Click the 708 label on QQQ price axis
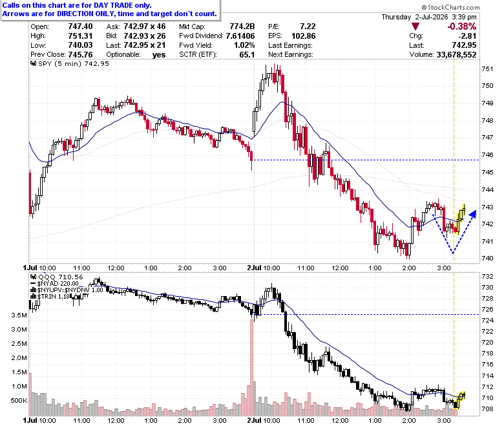Screen dimensions: 504x426 pyautogui.click(x=487, y=409)
